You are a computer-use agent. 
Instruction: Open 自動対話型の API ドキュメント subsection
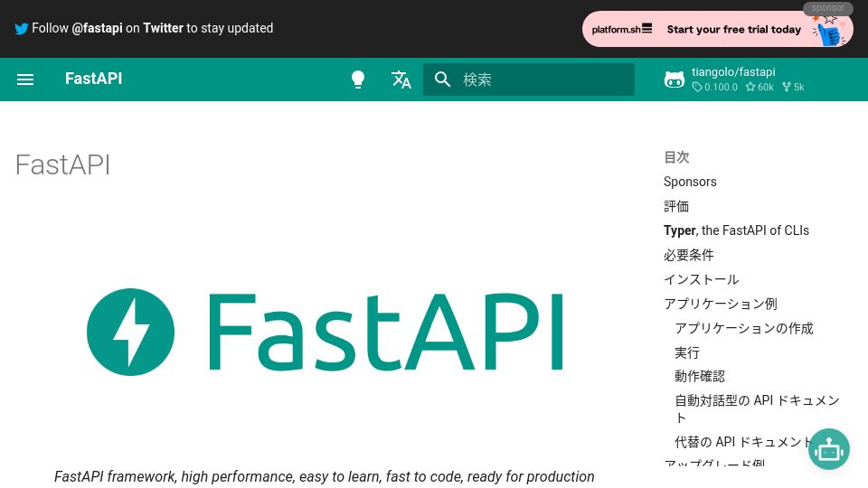pyautogui.click(x=757, y=408)
